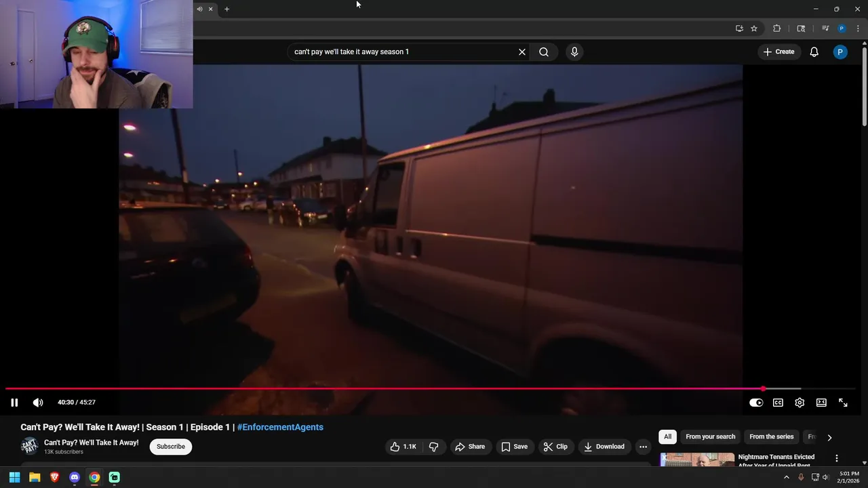Image resolution: width=868 pixels, height=488 pixels.
Task: Click the progress bar scrubber dot
Action: click(x=763, y=389)
